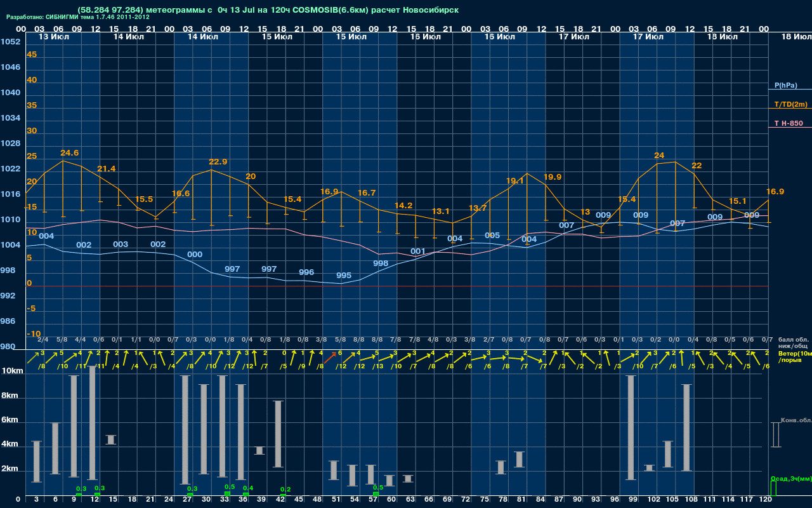Click the 980 pressure axis value

coord(8,347)
